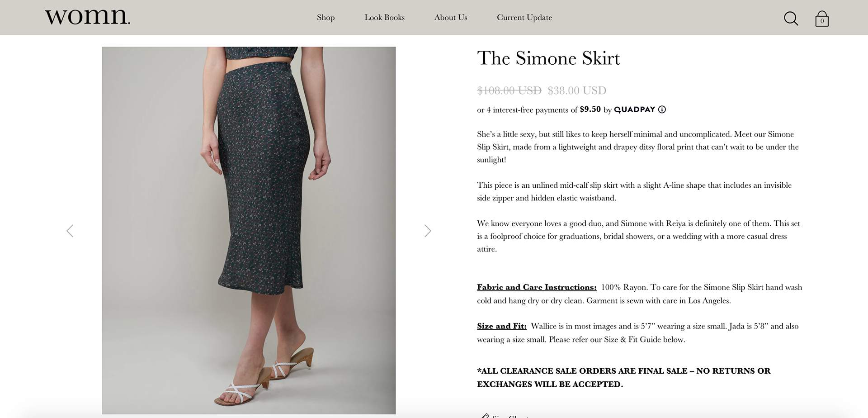868x418 pixels.
Task: Visit the Current Update page
Action: (x=524, y=18)
